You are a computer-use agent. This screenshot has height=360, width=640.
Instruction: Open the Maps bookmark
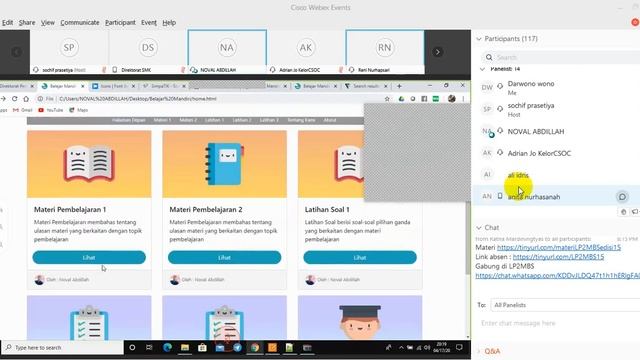click(x=78, y=110)
